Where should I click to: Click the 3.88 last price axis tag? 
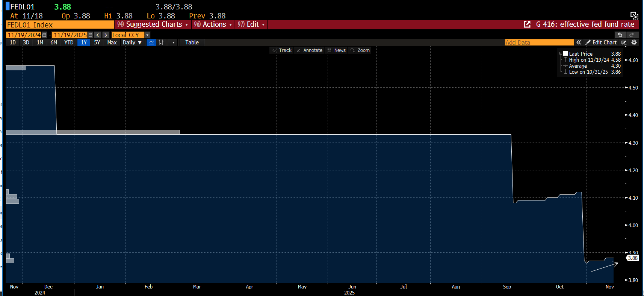pyautogui.click(x=633, y=258)
